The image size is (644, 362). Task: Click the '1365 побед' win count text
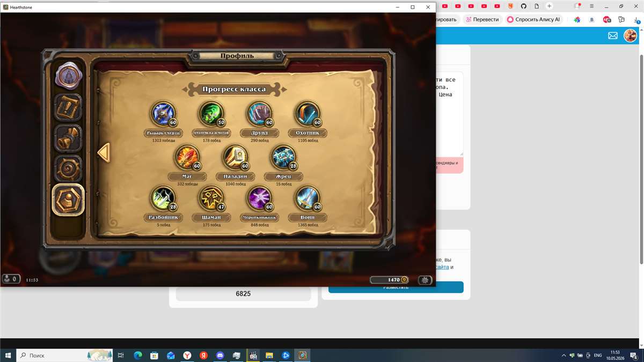tap(308, 225)
